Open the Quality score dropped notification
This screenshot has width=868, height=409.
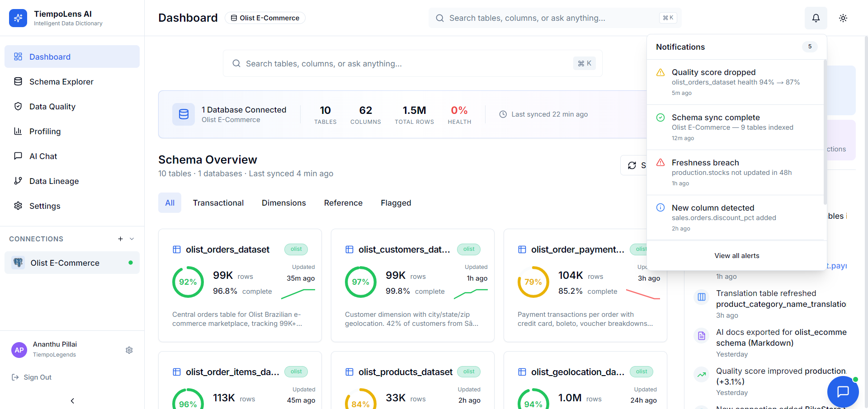[736, 82]
